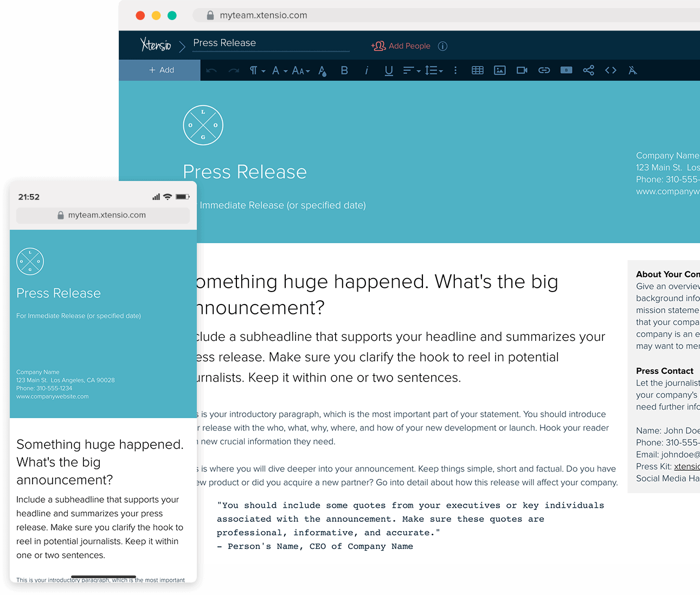Viewport: 700px width, 595px height.
Task: Insert a hyperlink via the link icon
Action: coord(544,70)
